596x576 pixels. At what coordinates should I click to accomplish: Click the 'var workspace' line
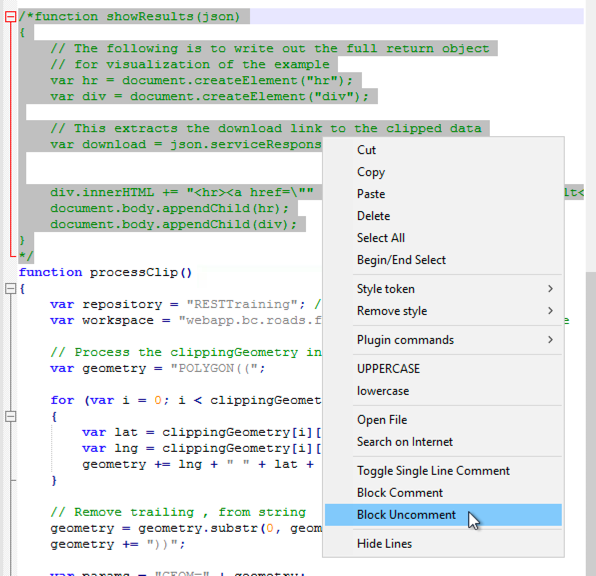point(186,321)
